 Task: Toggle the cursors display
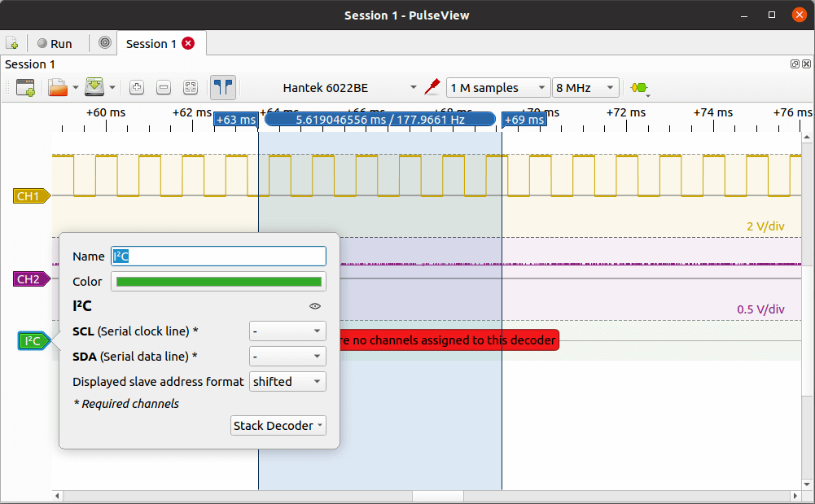coord(222,87)
